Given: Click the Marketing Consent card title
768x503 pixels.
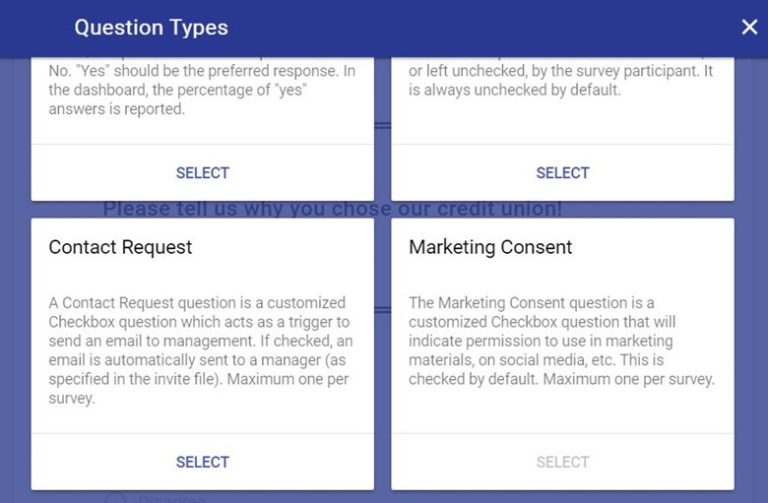Looking at the screenshot, I should click(x=490, y=247).
